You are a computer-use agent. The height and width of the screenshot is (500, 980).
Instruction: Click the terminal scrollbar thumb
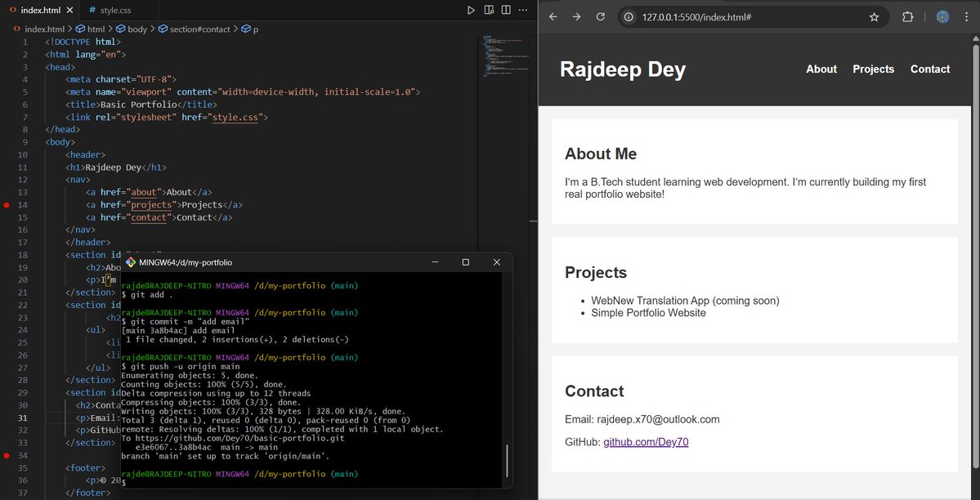pos(507,462)
